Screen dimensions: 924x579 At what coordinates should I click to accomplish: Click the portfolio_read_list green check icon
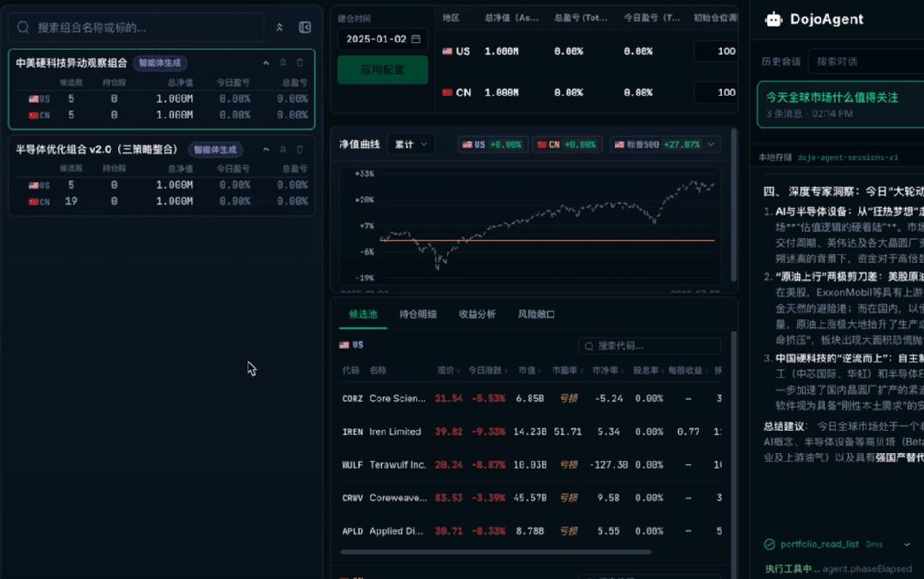coord(770,544)
